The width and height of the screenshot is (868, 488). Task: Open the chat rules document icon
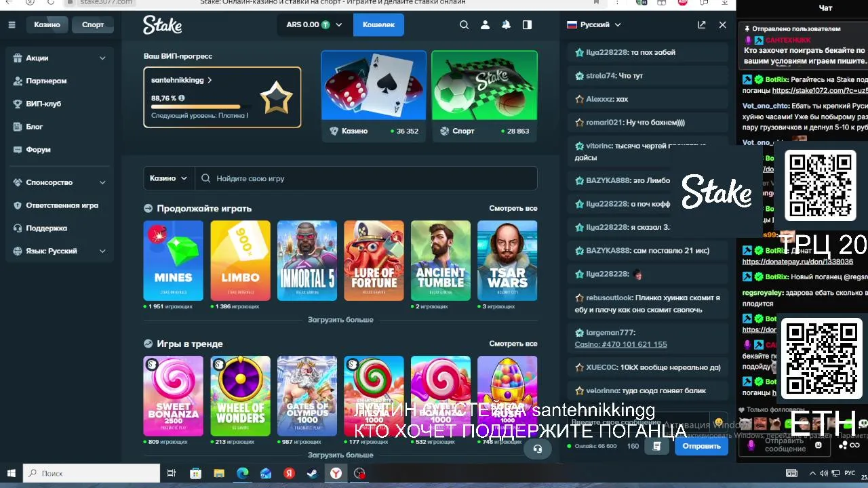pyautogui.click(x=656, y=446)
